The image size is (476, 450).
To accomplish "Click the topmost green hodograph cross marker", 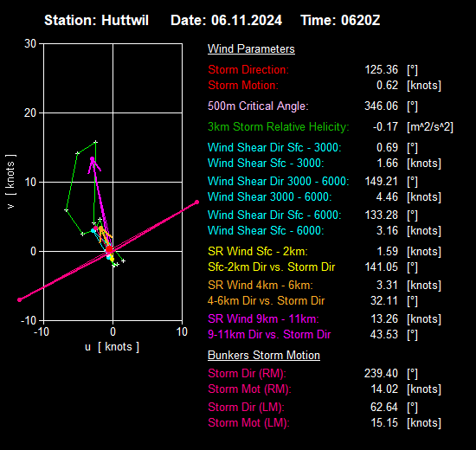I will (95, 142).
